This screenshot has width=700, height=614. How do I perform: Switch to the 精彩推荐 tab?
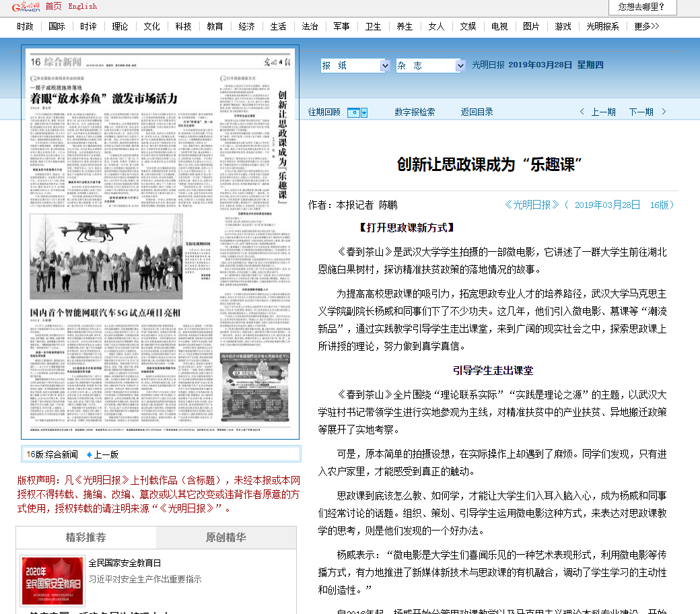click(x=85, y=538)
